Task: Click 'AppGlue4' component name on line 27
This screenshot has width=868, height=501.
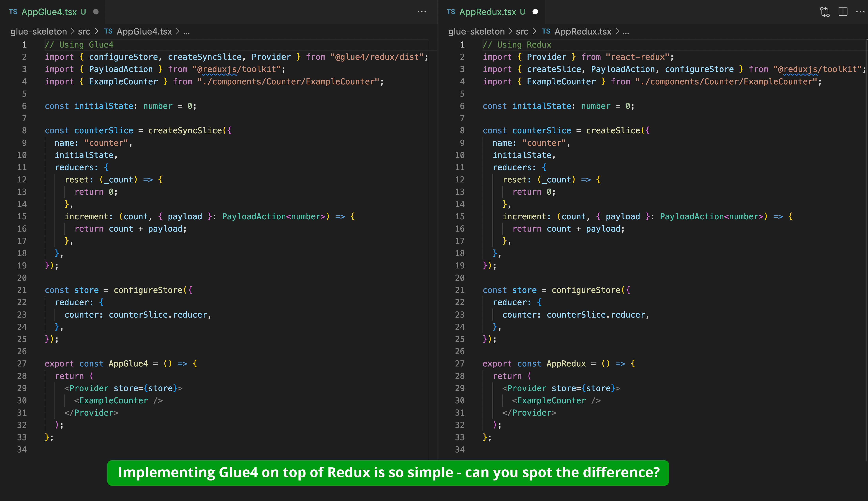Action: (128, 364)
